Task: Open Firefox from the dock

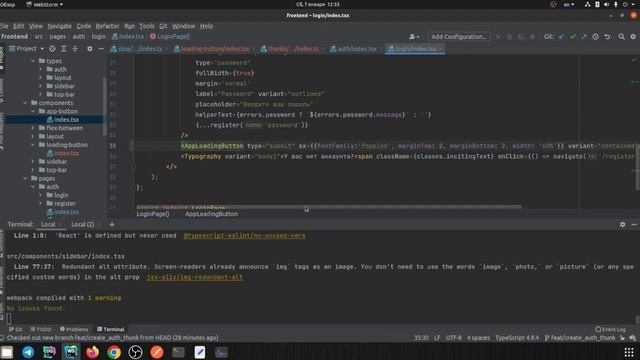Action: click(92, 352)
